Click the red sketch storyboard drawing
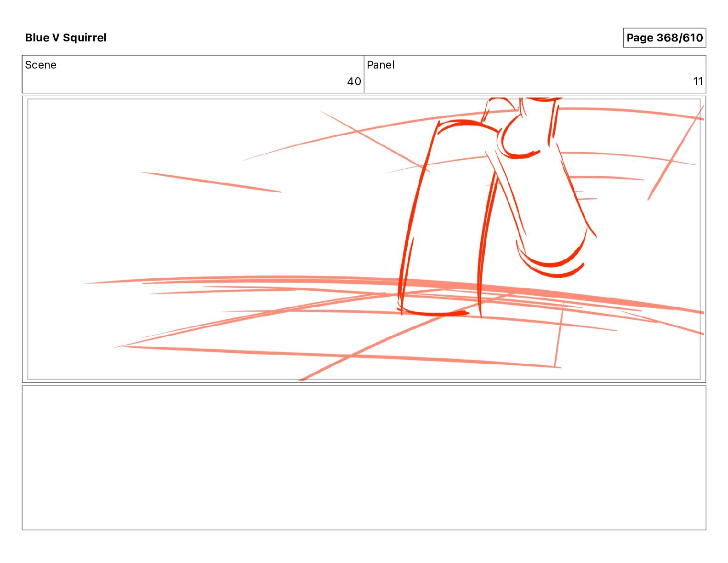 pyautogui.click(x=364, y=239)
